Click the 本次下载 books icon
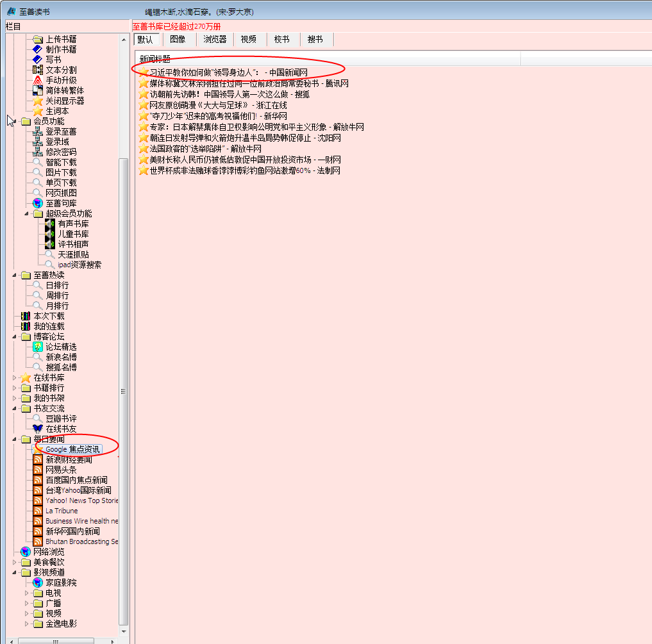The image size is (652, 644). click(x=26, y=317)
